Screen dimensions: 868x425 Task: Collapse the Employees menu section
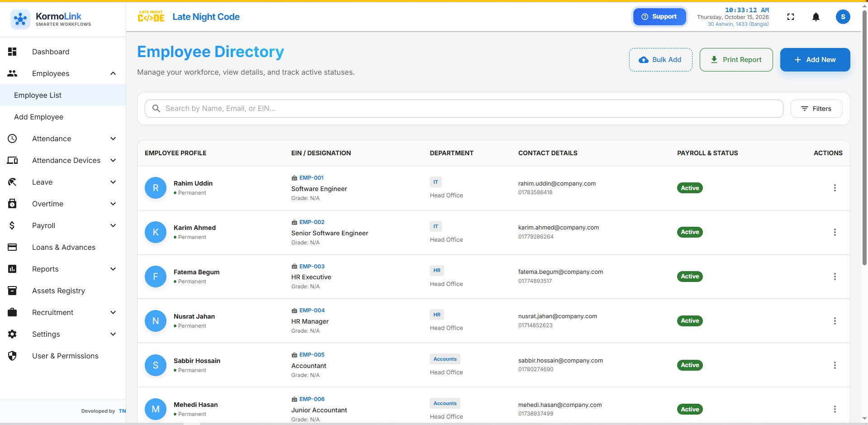113,73
